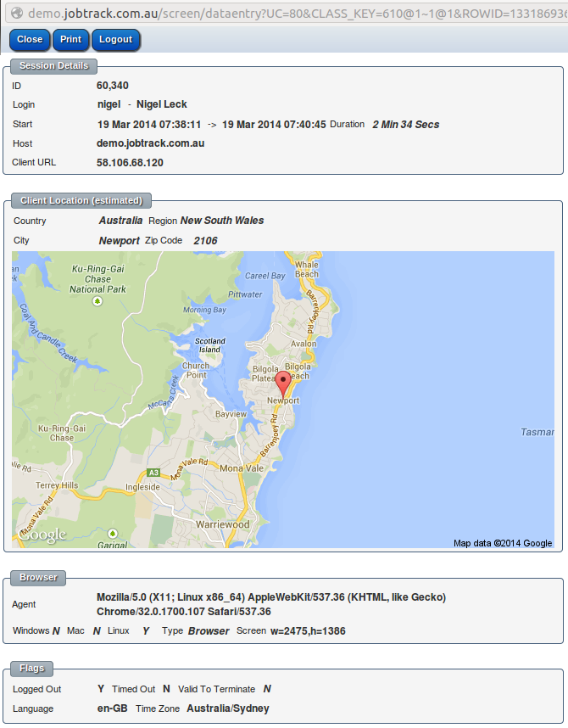Click the Client URL value 58.106.68.120
The height and width of the screenshot is (728, 568).
point(130,163)
